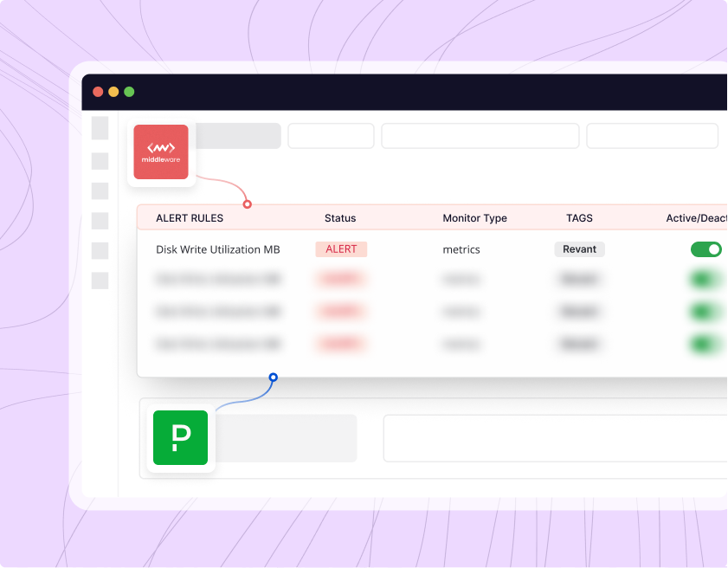The image size is (728, 568).
Task: Focus the wide field beside the PagerDuty logo
Action: tap(554, 438)
